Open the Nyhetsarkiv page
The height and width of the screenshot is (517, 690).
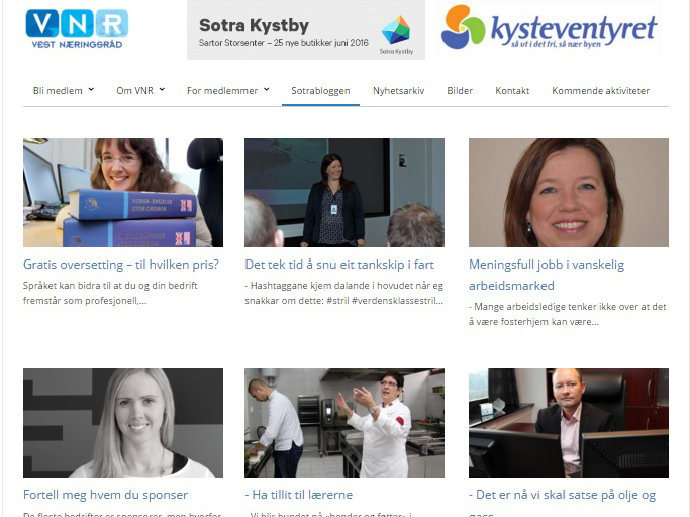[x=398, y=91]
